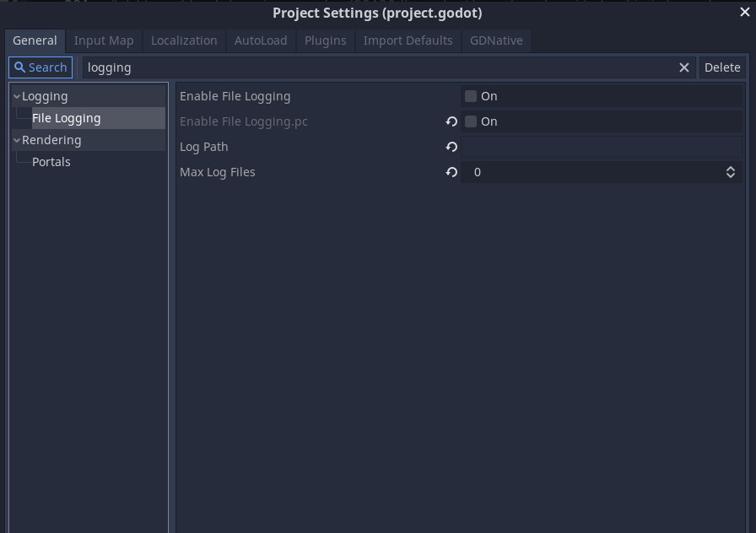Screen dimensions: 756x533
Task: Open the Localization tab
Action: pos(182,40)
